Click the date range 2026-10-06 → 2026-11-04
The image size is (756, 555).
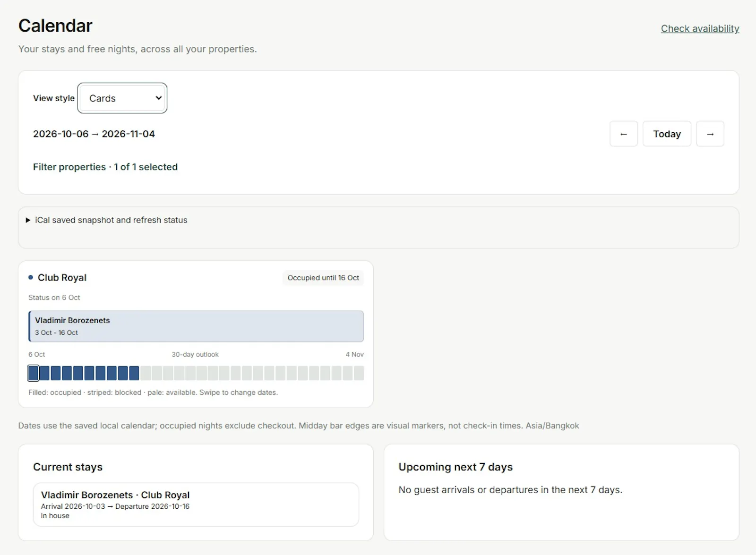click(x=94, y=134)
